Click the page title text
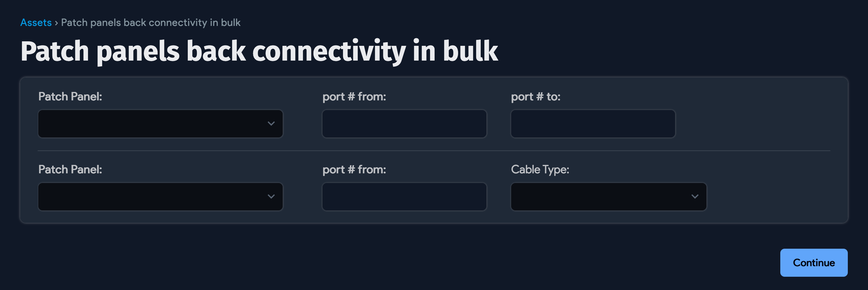 260,50
